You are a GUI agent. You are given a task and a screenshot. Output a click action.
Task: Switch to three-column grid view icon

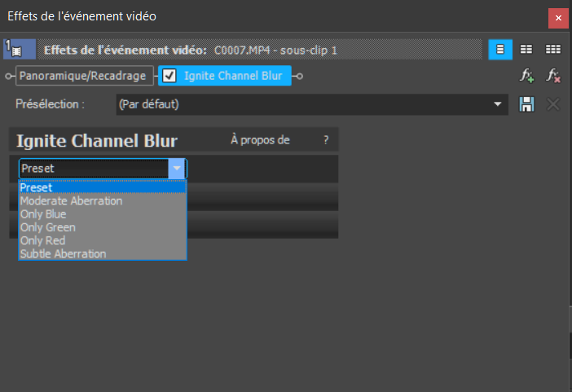tap(552, 49)
